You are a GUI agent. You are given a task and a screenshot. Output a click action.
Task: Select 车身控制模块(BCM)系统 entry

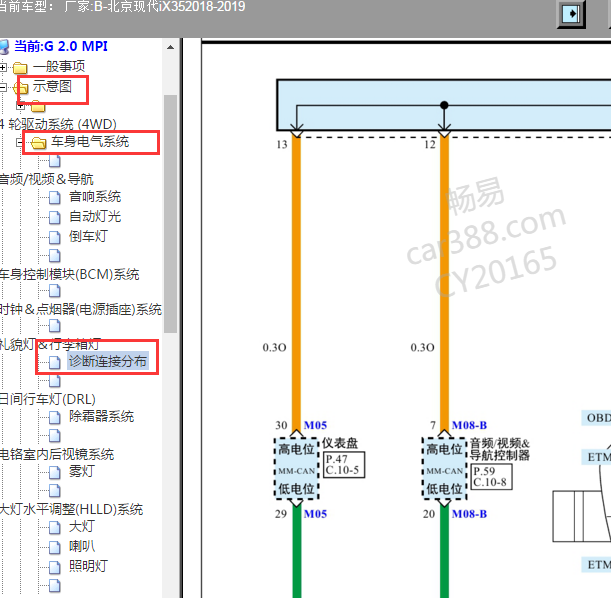point(69,274)
